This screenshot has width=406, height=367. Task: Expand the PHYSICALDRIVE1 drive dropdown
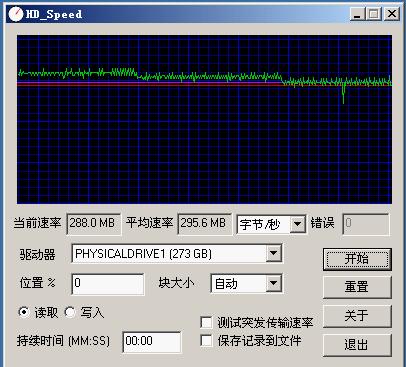pyautogui.click(x=274, y=254)
